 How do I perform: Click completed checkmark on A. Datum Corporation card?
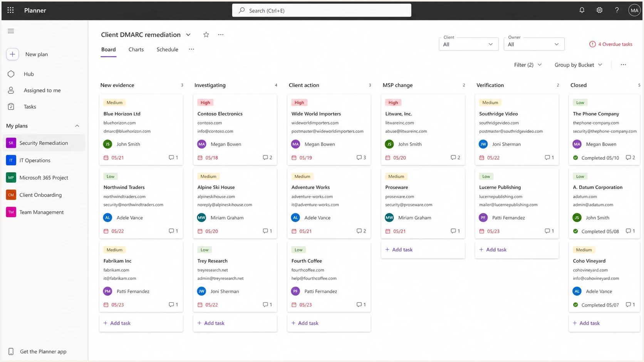tap(575, 231)
